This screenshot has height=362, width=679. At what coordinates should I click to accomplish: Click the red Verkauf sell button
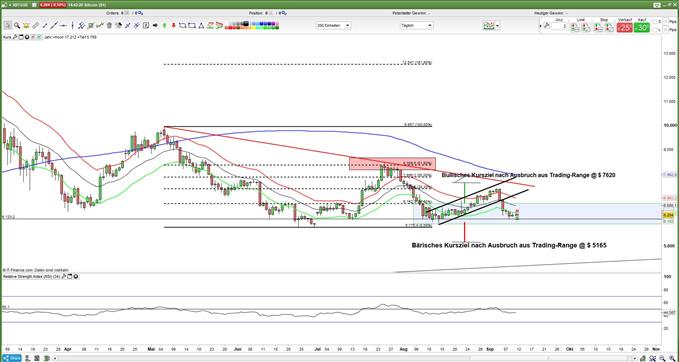tap(624, 28)
